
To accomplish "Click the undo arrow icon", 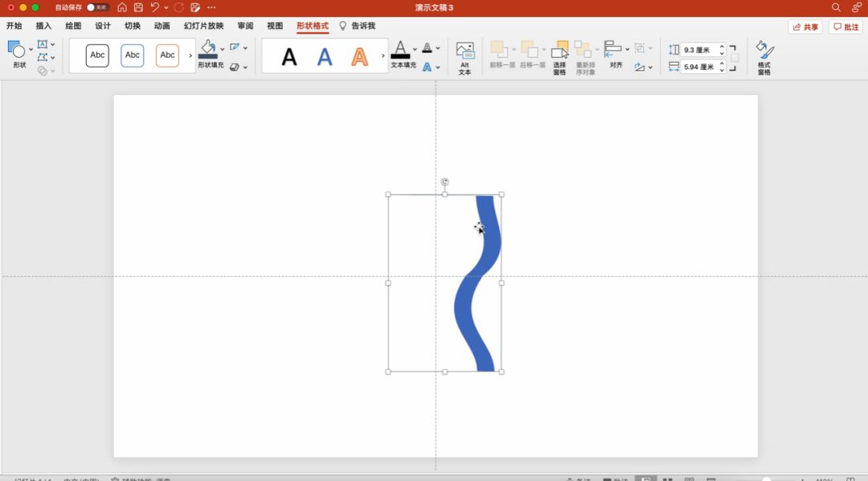I will point(155,7).
